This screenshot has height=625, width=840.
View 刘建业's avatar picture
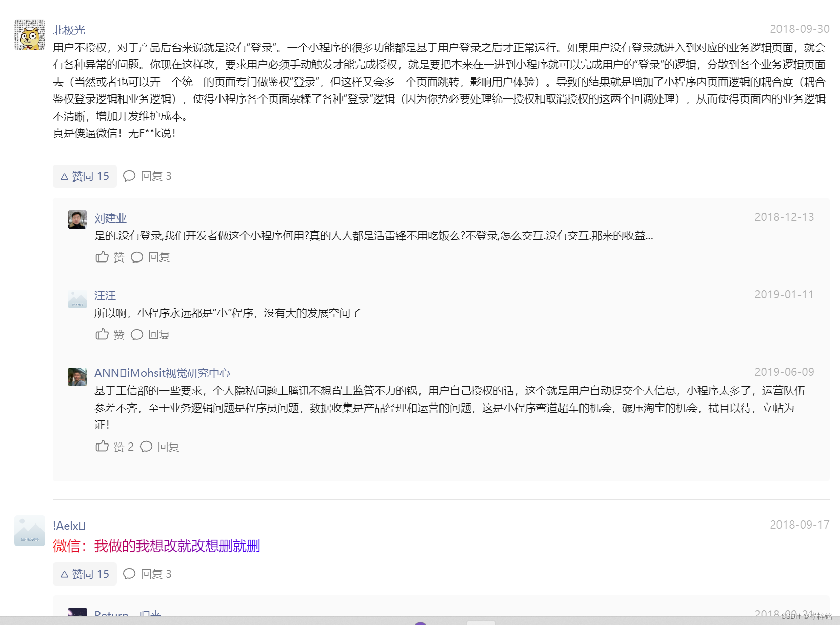coord(77,219)
